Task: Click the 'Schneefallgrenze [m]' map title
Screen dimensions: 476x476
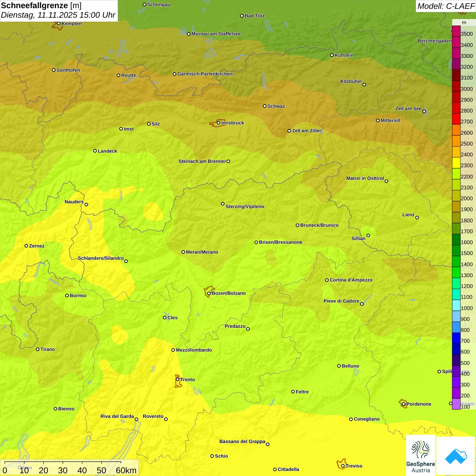Action: [x=41, y=5]
